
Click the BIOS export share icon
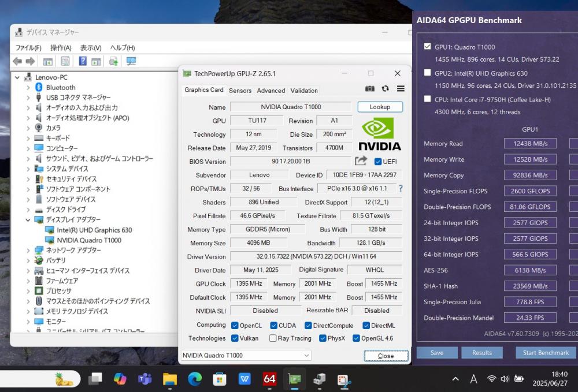[x=361, y=161]
